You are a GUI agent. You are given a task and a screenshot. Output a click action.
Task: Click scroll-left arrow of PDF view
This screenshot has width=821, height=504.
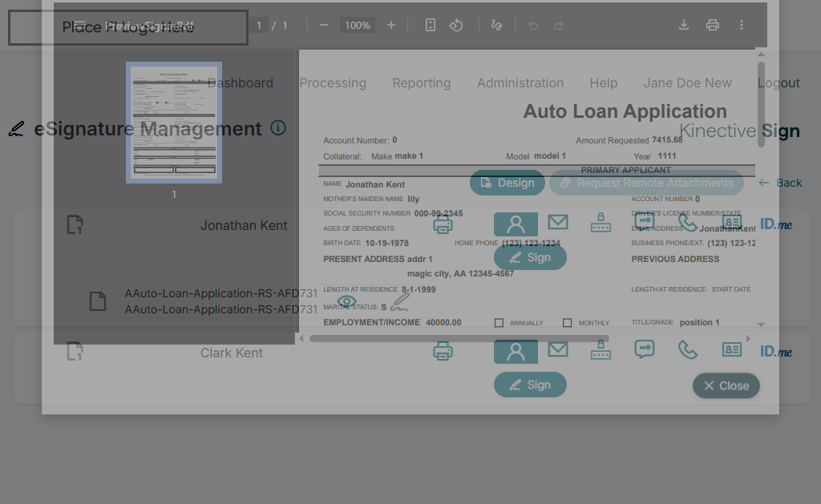pos(301,339)
